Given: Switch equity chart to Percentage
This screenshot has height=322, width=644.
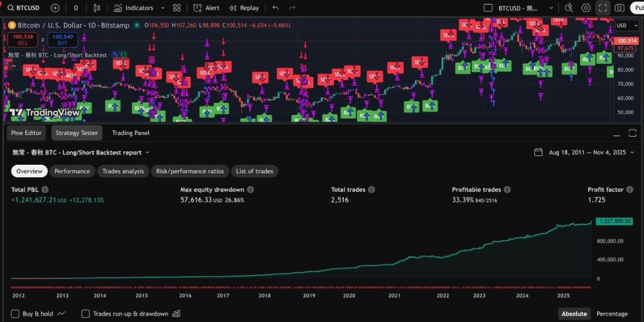Looking at the screenshot, I should (x=612, y=314).
